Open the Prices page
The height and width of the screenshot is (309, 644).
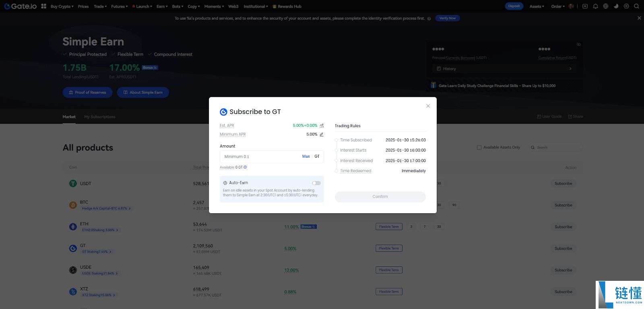click(83, 6)
